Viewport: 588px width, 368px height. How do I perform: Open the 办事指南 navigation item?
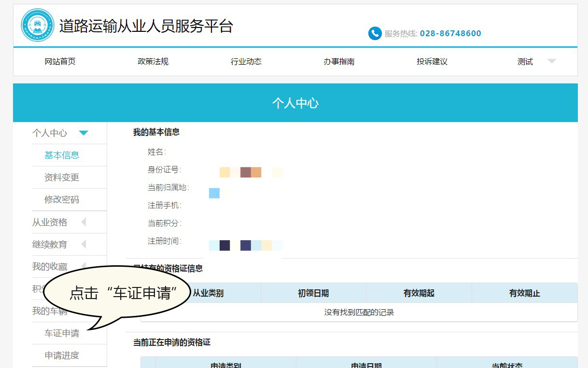point(339,61)
